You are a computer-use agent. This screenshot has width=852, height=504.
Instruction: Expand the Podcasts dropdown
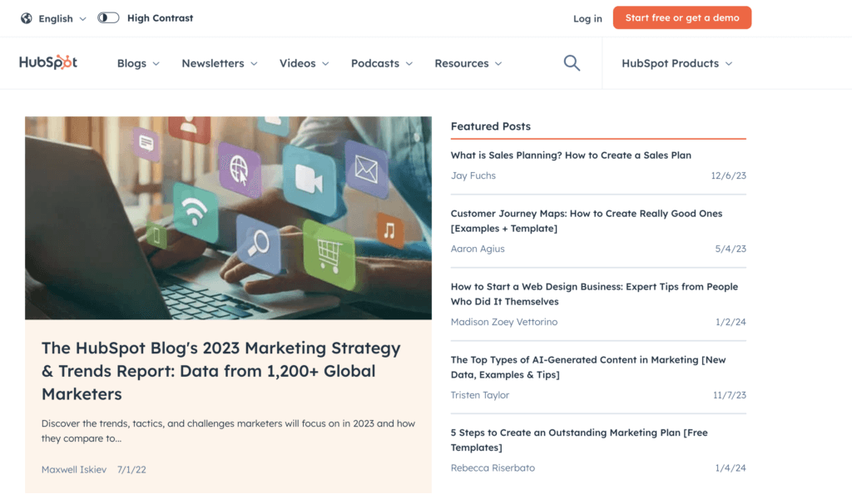380,62
